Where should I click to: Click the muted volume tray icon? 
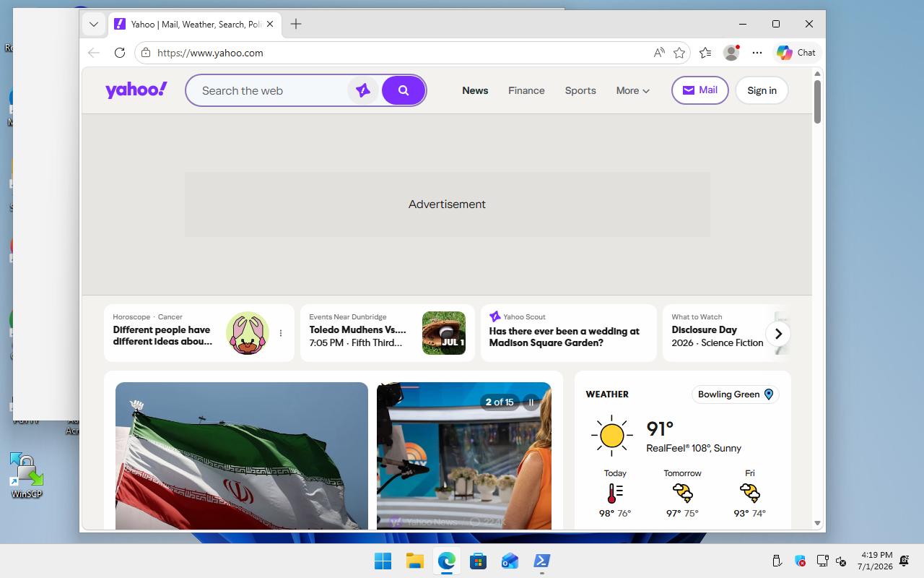[x=841, y=561]
